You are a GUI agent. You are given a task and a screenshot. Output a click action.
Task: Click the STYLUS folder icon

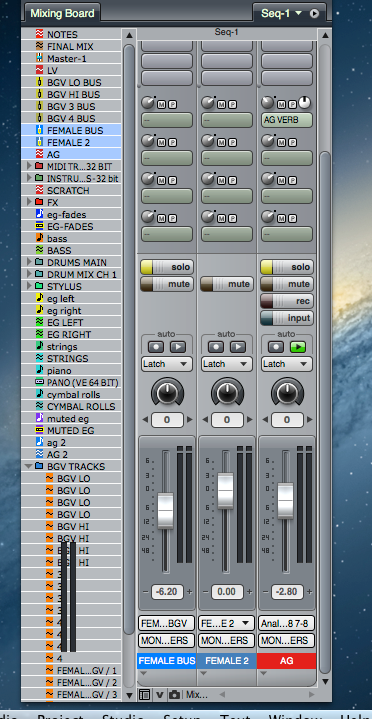pos(39,286)
